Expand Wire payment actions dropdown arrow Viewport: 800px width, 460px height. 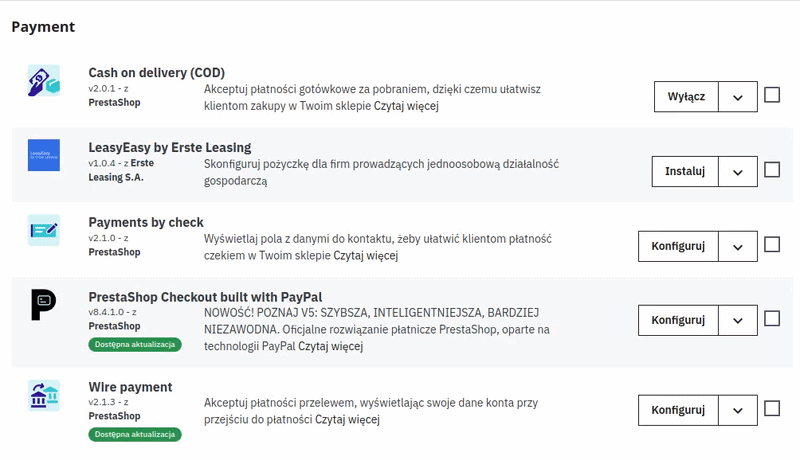(x=738, y=410)
